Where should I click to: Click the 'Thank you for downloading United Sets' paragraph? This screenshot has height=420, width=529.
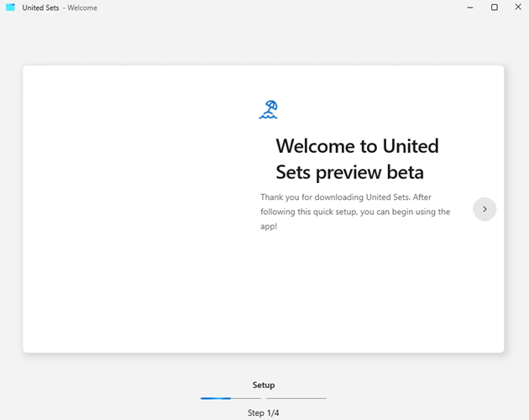[x=355, y=212]
